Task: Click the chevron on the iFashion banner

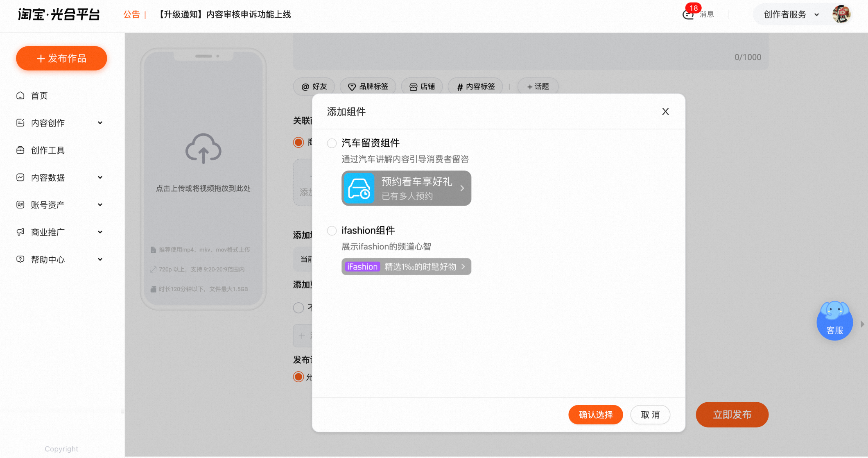Action: [x=463, y=267]
